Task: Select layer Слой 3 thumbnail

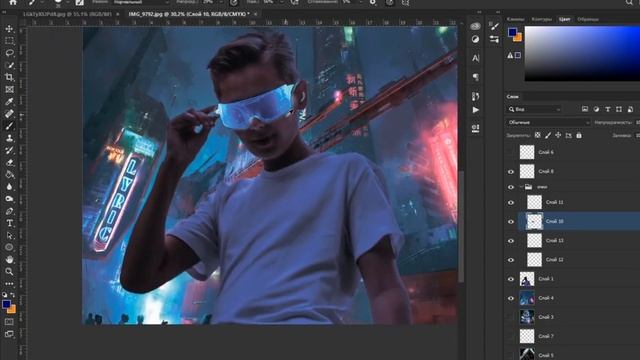Action: click(527, 317)
